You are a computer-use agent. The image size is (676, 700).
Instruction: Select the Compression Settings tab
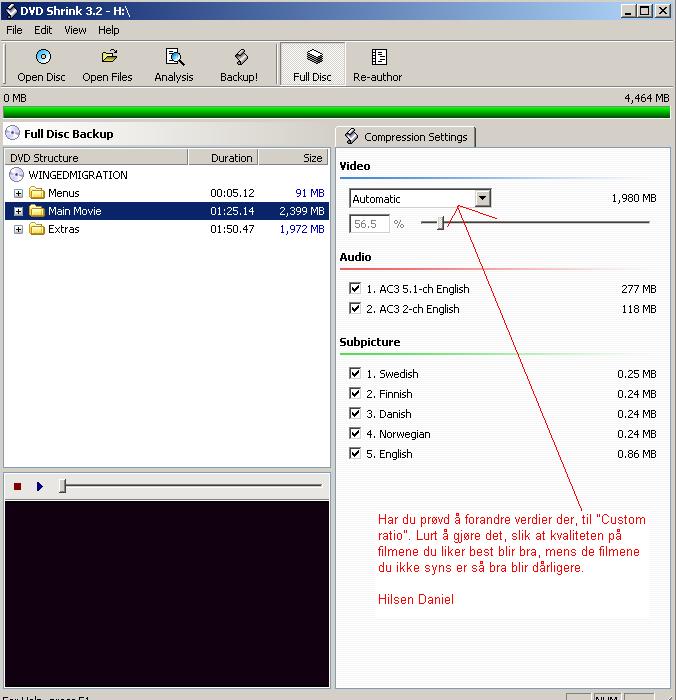(405, 137)
